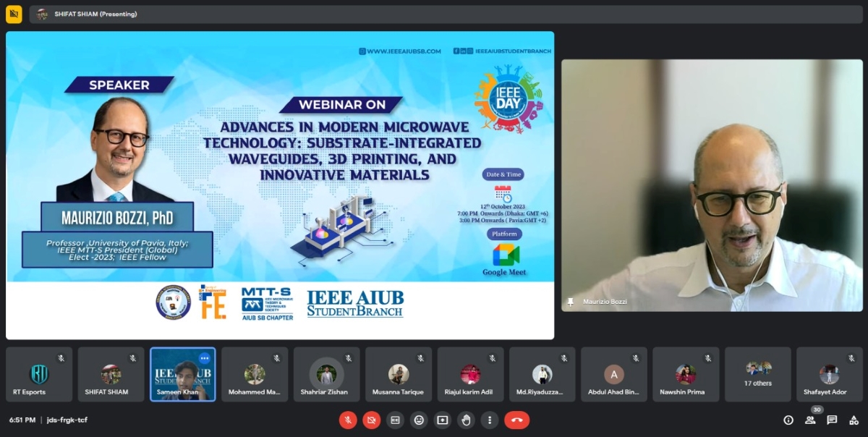The width and height of the screenshot is (868, 437).
Task: Toggle closed captions
Action: 396,420
